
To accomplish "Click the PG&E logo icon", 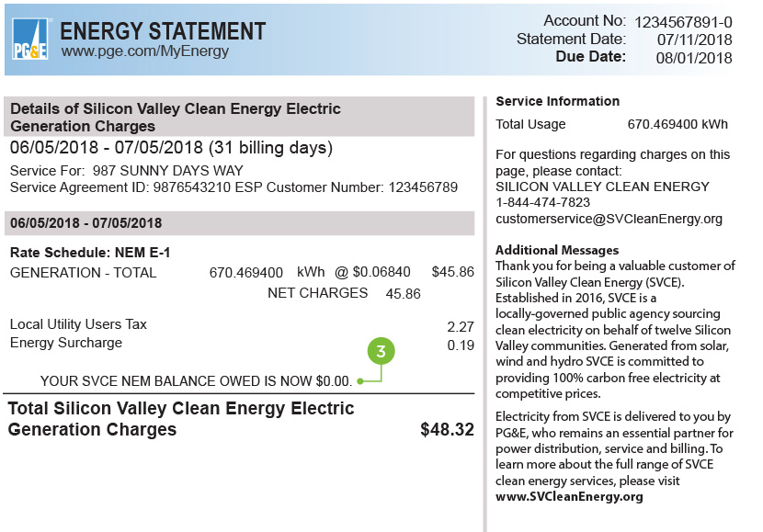I will point(30,39).
